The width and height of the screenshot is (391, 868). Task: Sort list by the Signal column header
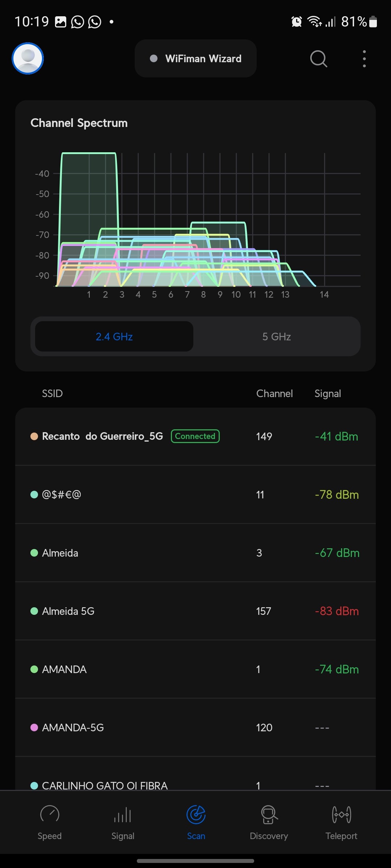[328, 393]
